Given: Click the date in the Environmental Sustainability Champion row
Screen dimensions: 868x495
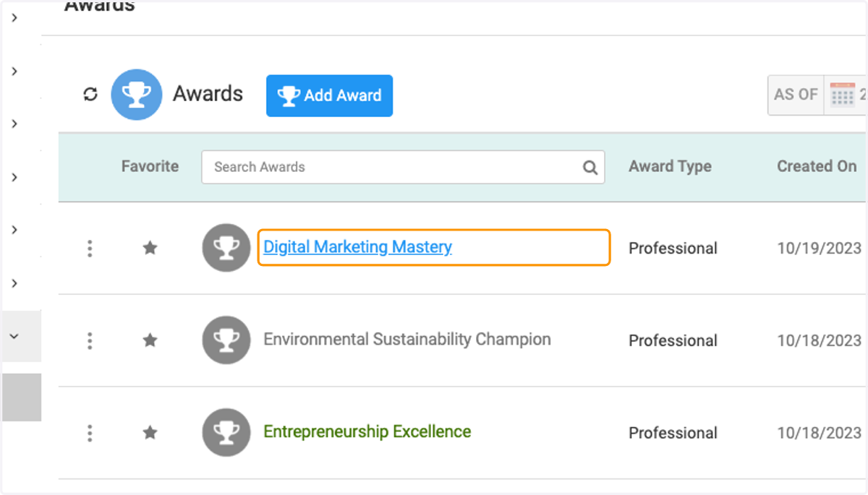Looking at the screenshot, I should (x=819, y=340).
